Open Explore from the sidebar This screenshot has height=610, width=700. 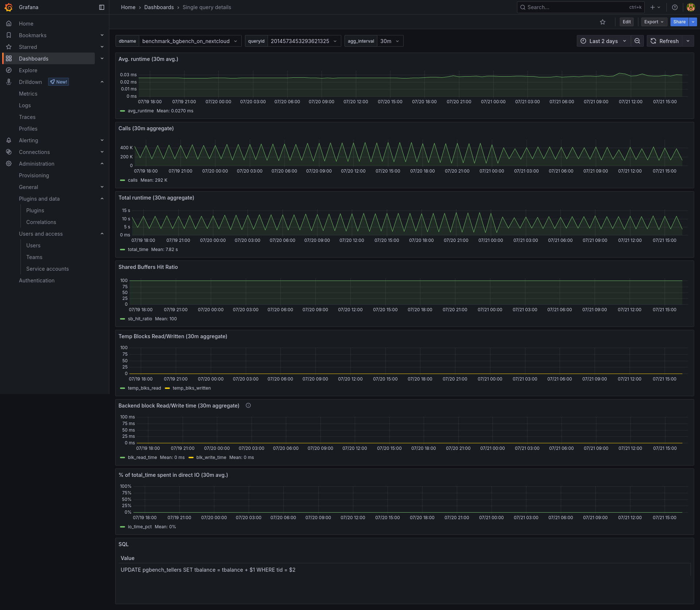tap(28, 70)
